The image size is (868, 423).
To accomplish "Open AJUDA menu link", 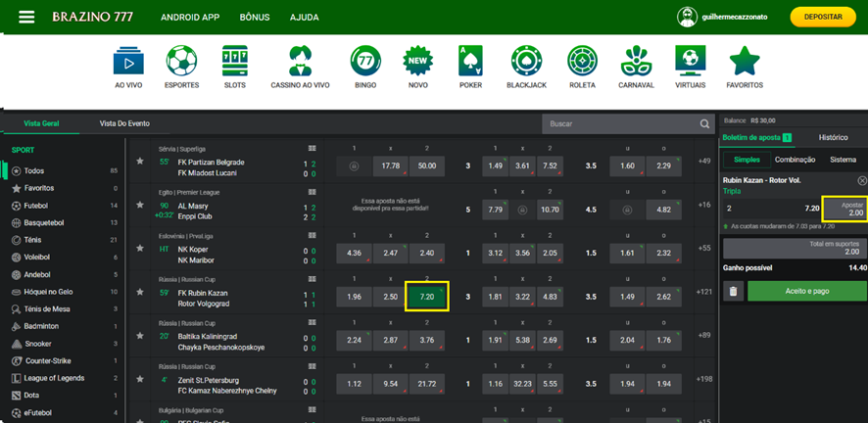I will [305, 18].
